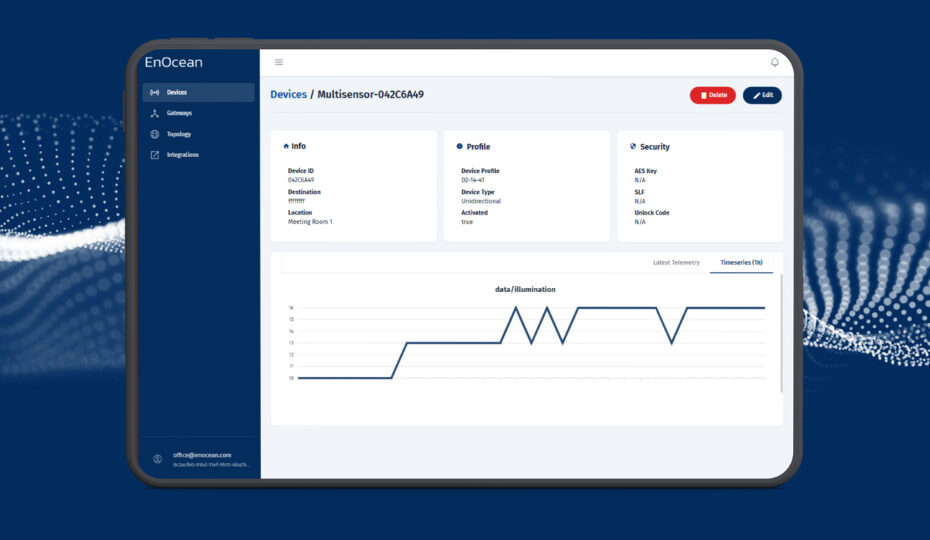The height and width of the screenshot is (540, 930).
Task: Select the Devices sidebar icon
Action: point(155,93)
